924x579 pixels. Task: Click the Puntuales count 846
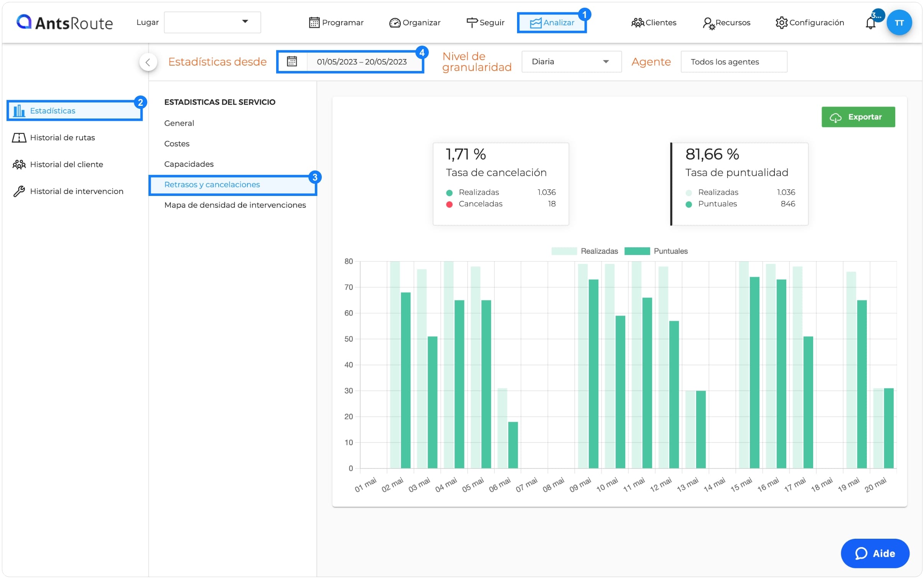[787, 204]
